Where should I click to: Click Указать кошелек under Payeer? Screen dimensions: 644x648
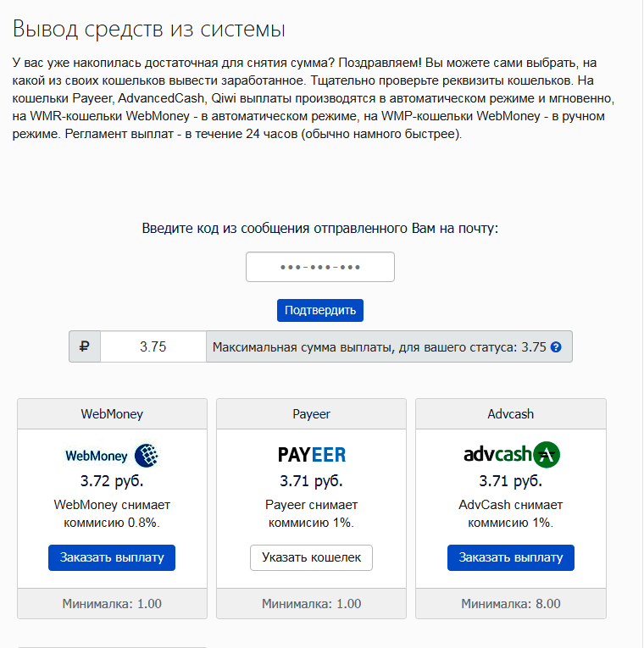point(311,558)
